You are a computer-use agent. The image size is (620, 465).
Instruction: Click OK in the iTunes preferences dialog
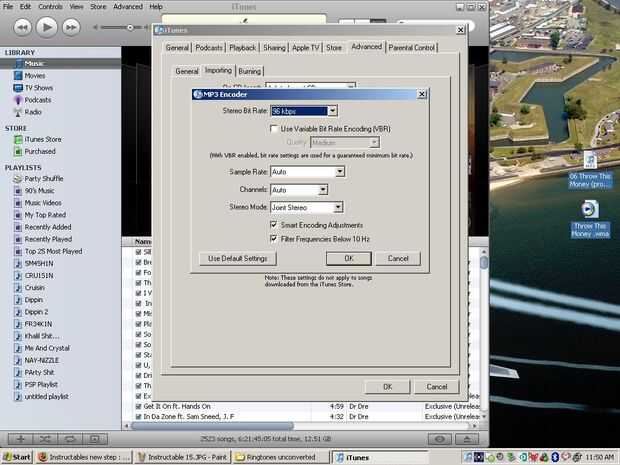pos(388,387)
